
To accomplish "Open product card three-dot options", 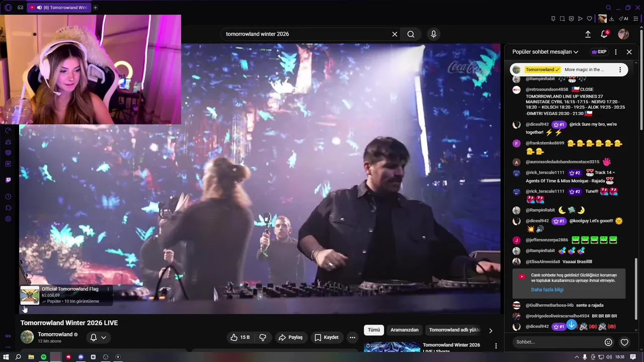I will (108, 289).
